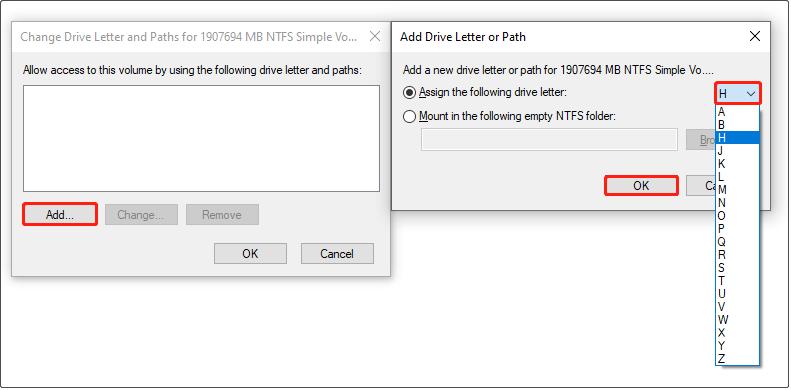The image size is (791, 390).
Task: Choose letter M from the dropdown list
Action: point(738,190)
